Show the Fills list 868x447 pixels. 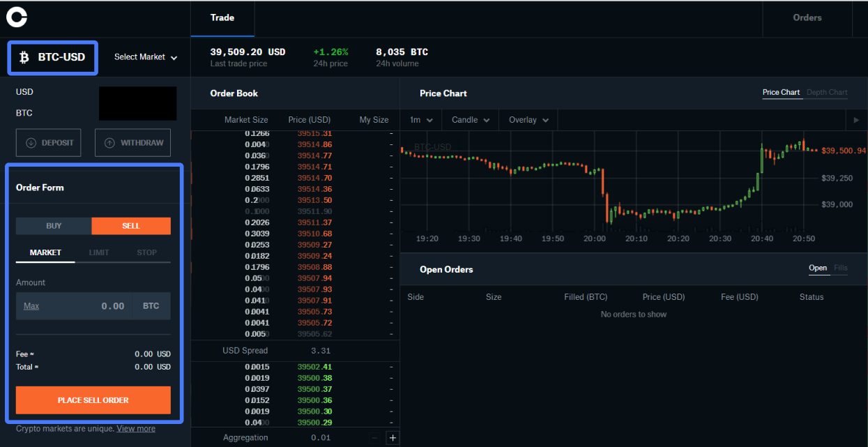click(x=841, y=268)
